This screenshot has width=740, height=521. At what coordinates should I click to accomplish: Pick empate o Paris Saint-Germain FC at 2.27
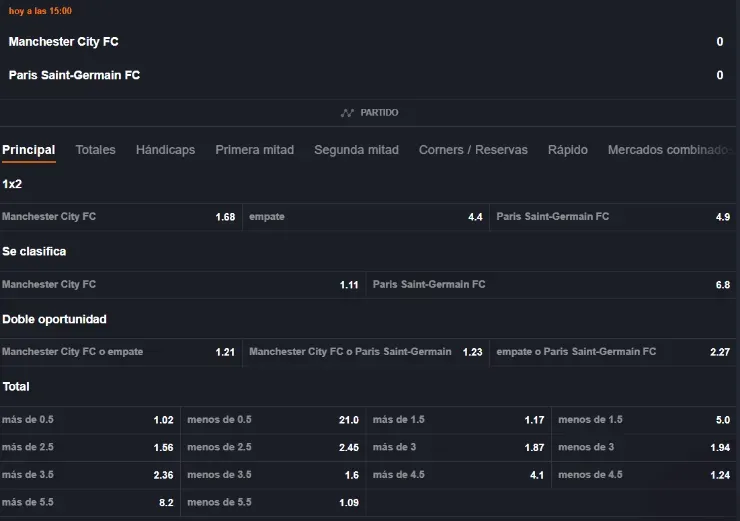(613, 352)
